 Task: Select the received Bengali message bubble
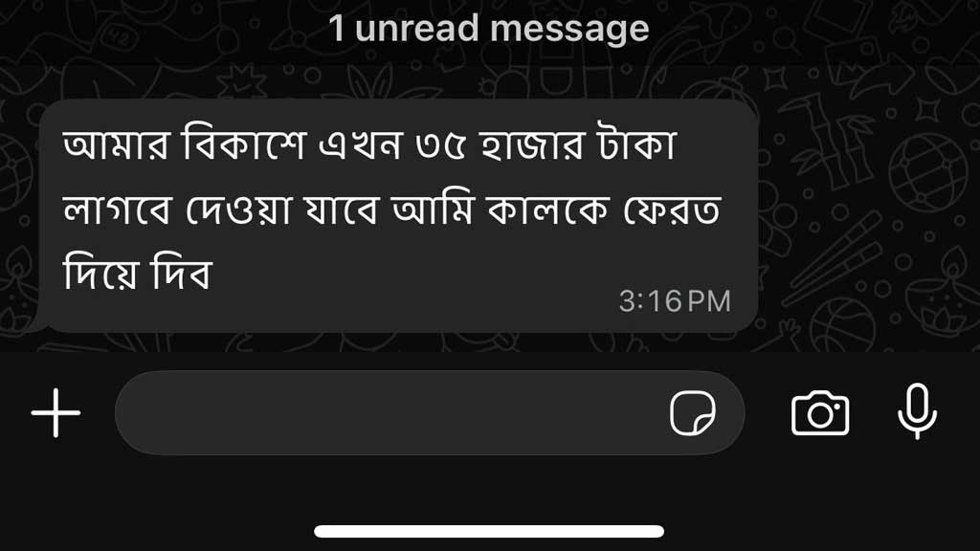[x=398, y=215]
